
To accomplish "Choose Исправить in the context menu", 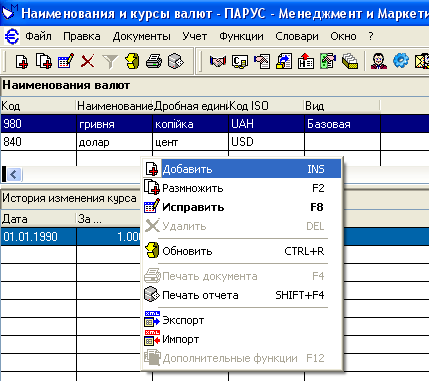I will (242, 207).
